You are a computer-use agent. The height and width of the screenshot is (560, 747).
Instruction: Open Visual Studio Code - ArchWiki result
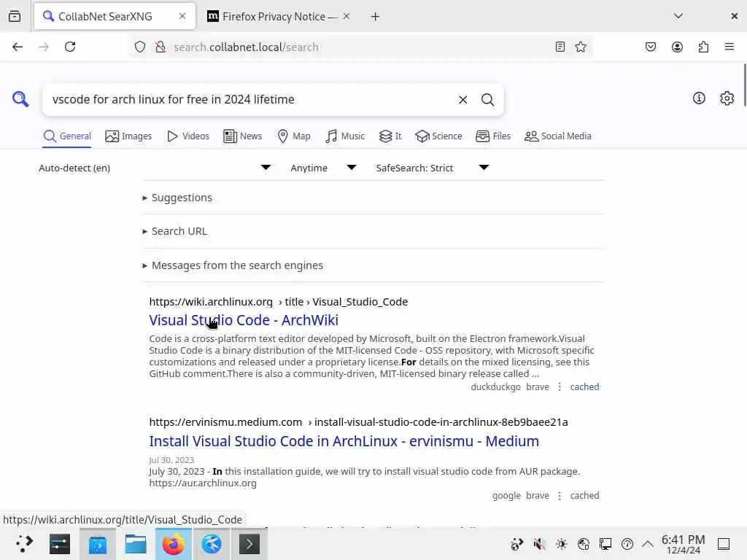click(x=244, y=320)
